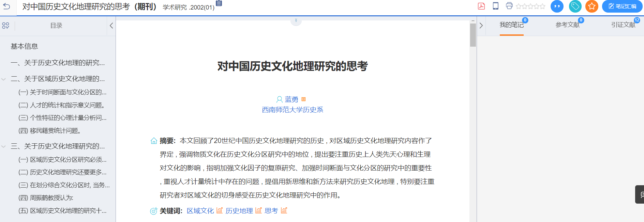The image size is (644, 222).
Task: Rate the article one star
Action: click(x=519, y=6)
